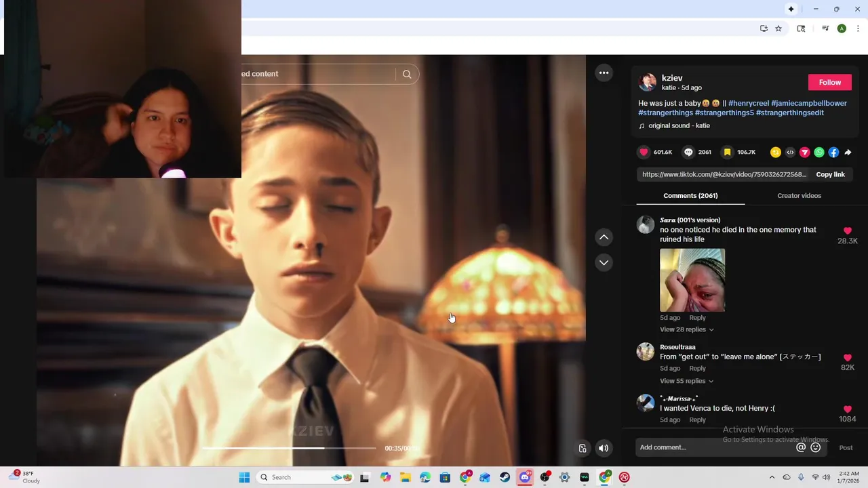The height and width of the screenshot is (488, 868).
Task: Like Sara's comment heart
Action: pyautogui.click(x=848, y=231)
